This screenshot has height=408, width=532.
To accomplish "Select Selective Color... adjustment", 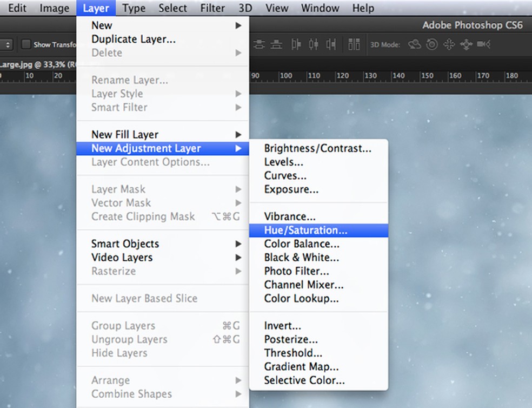I will 318,380.
